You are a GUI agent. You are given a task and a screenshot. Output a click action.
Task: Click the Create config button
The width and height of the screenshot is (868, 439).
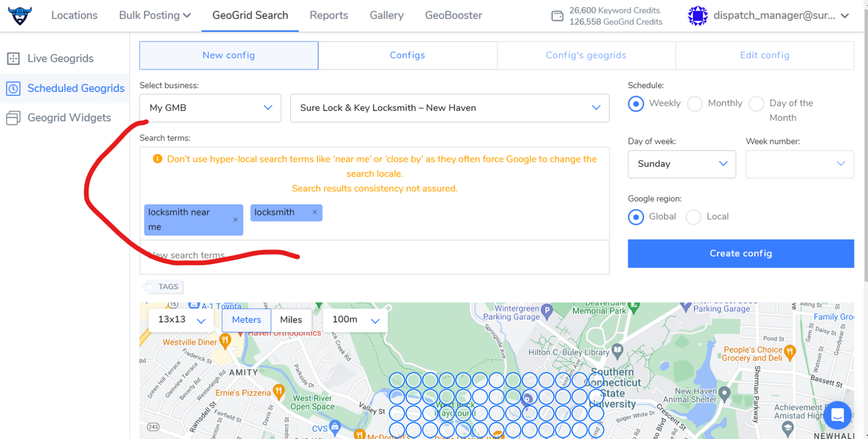pos(741,254)
